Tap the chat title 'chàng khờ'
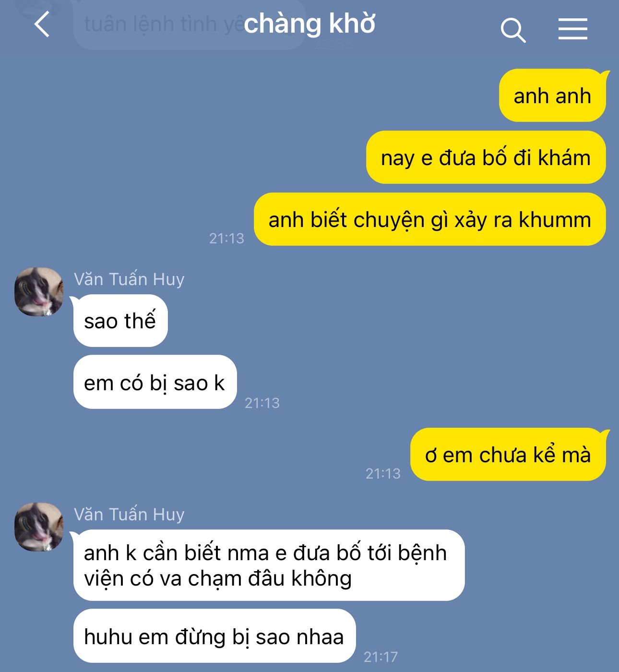Image resolution: width=619 pixels, height=672 pixels. point(309,24)
